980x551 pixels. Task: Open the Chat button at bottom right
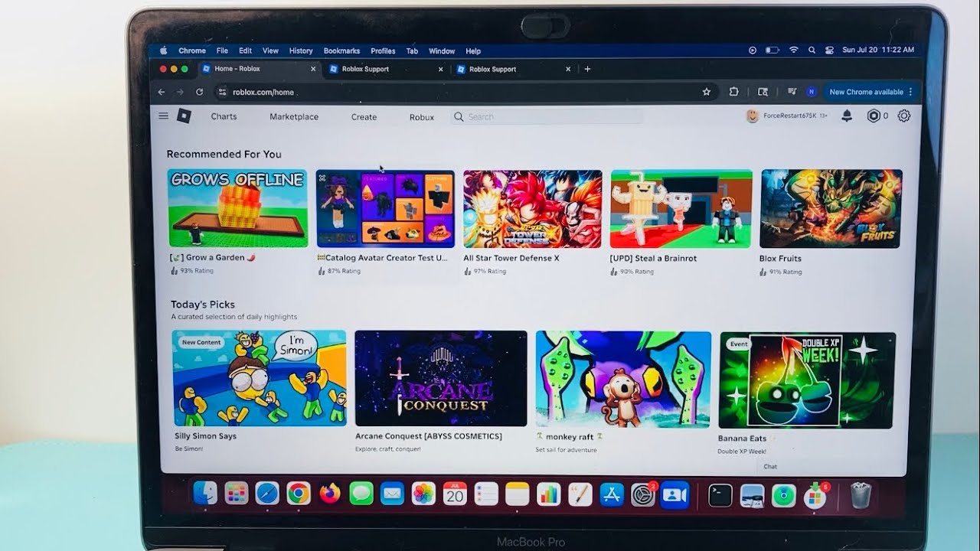coord(770,466)
